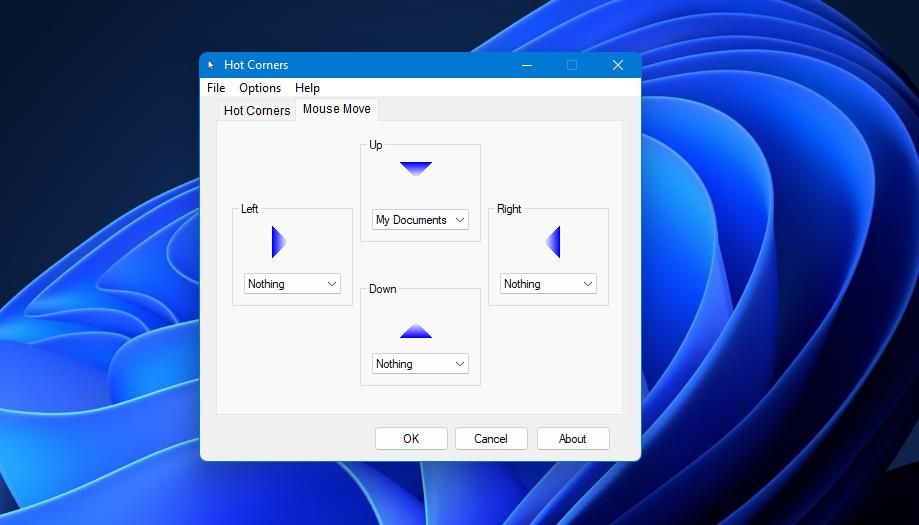
Task: Open the Up action dropdown showing My Documents
Action: pyautogui.click(x=420, y=220)
